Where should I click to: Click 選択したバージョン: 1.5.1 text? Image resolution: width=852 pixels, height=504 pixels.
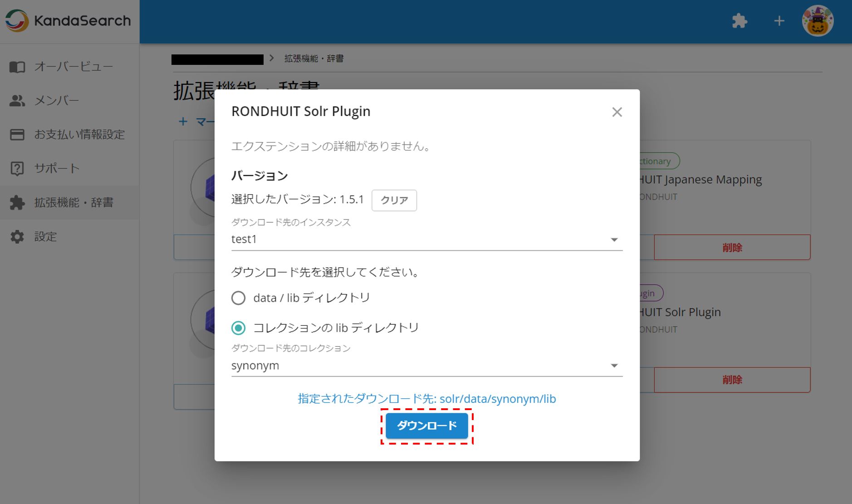click(298, 200)
